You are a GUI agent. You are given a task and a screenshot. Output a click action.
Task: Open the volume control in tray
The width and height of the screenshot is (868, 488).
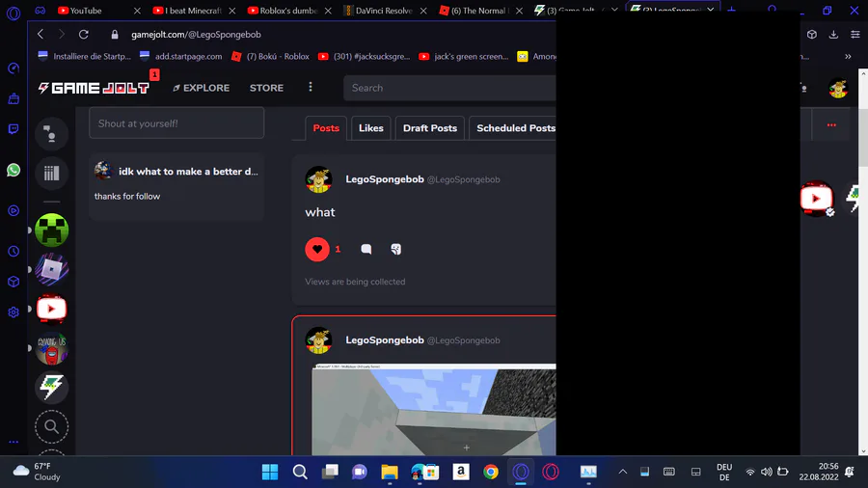point(766,472)
